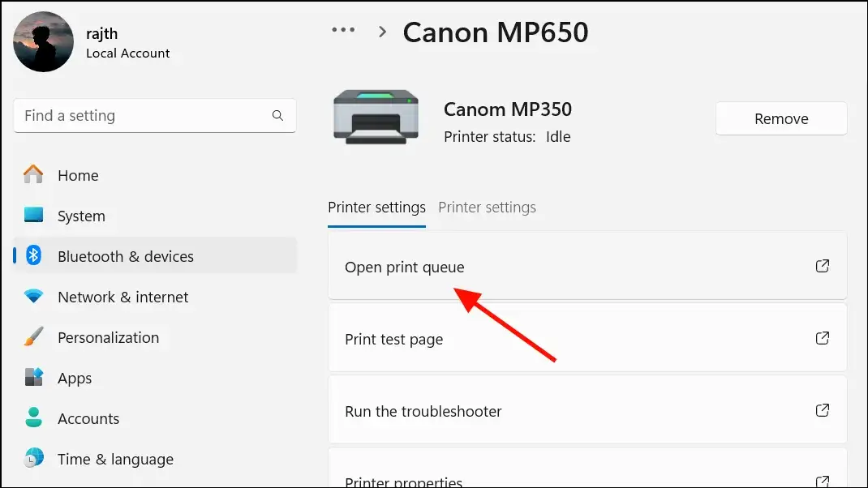The image size is (868, 488).
Task: Click the Bluetooth icon in sidebar
Action: tap(33, 255)
